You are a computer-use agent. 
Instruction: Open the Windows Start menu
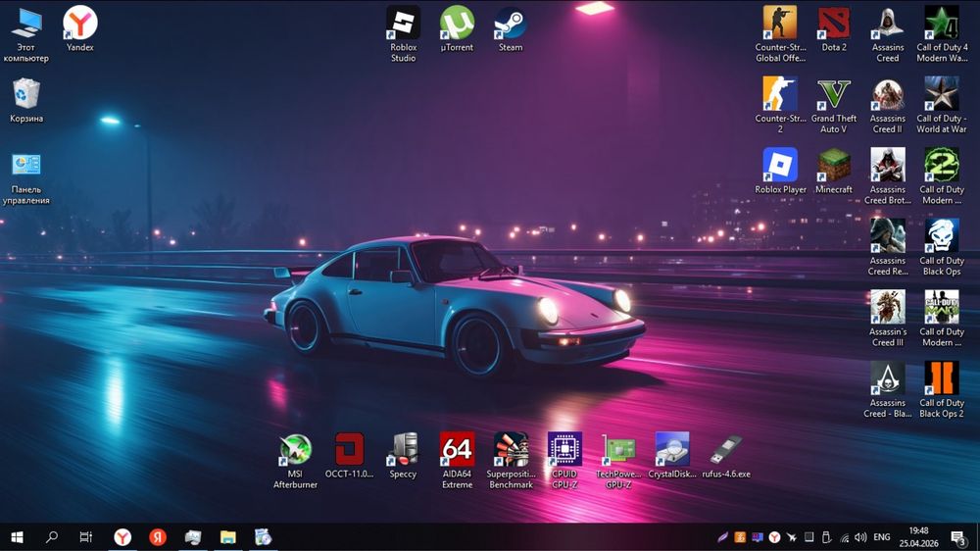pos(17,536)
